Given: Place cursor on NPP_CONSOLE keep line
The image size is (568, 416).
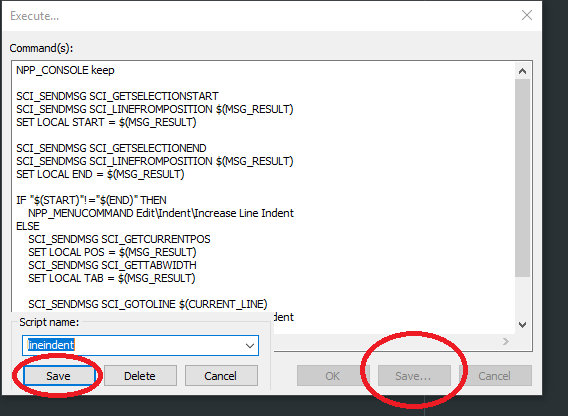Looking at the screenshot, I should tap(65, 70).
